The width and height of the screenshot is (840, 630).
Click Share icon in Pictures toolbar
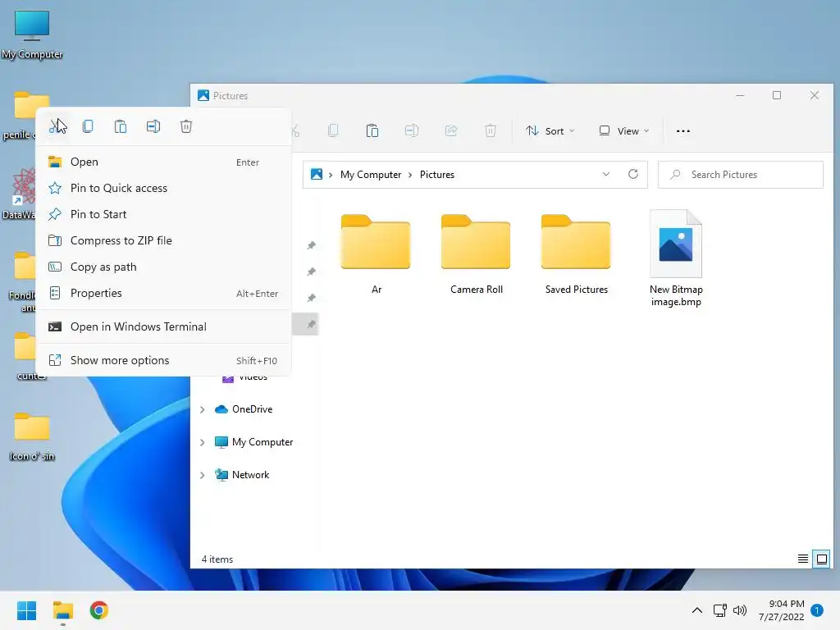(x=451, y=130)
